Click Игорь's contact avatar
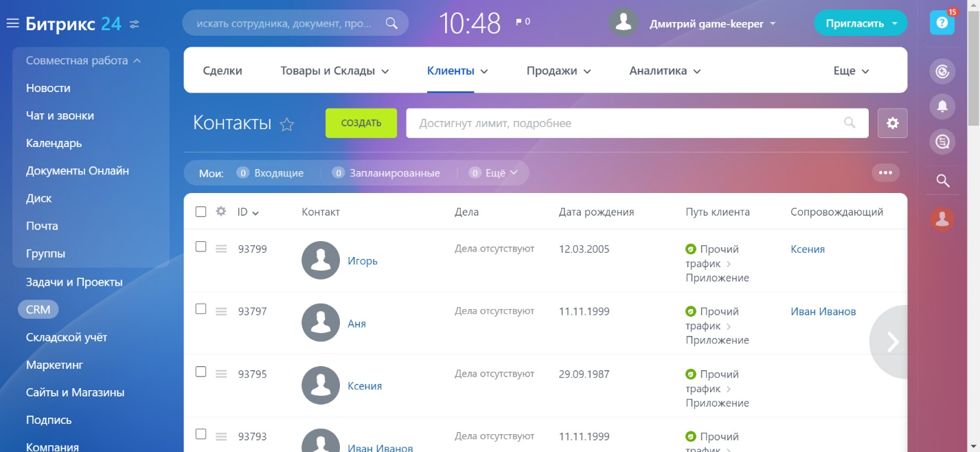 pos(321,260)
